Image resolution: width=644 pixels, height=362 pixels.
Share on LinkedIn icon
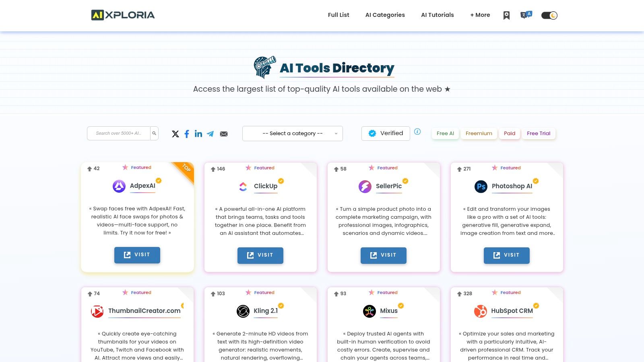click(198, 134)
